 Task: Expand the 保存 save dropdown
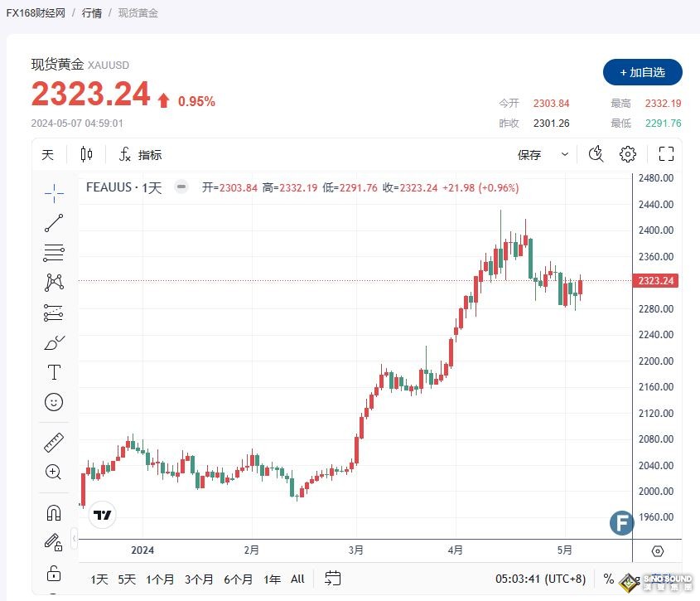[x=564, y=154]
